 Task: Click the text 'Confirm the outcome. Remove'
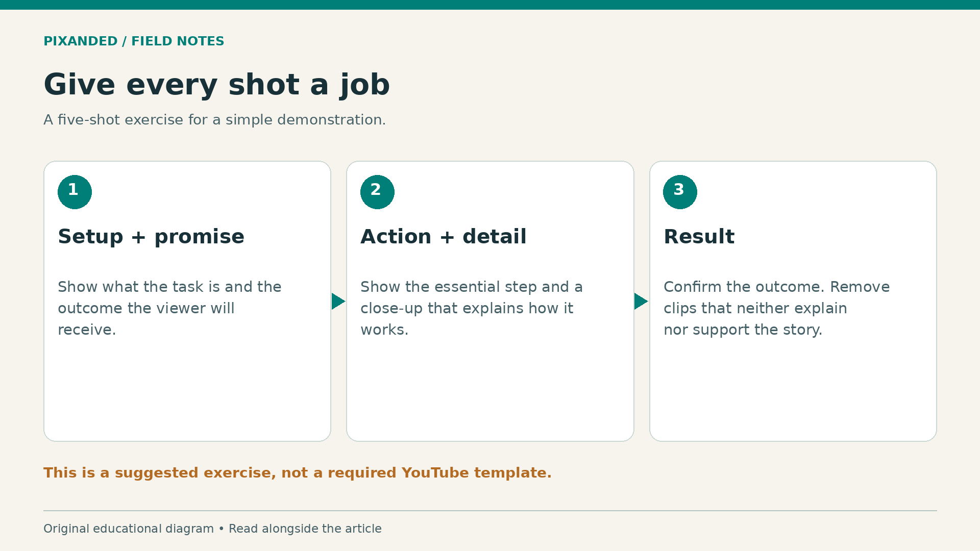776,287
